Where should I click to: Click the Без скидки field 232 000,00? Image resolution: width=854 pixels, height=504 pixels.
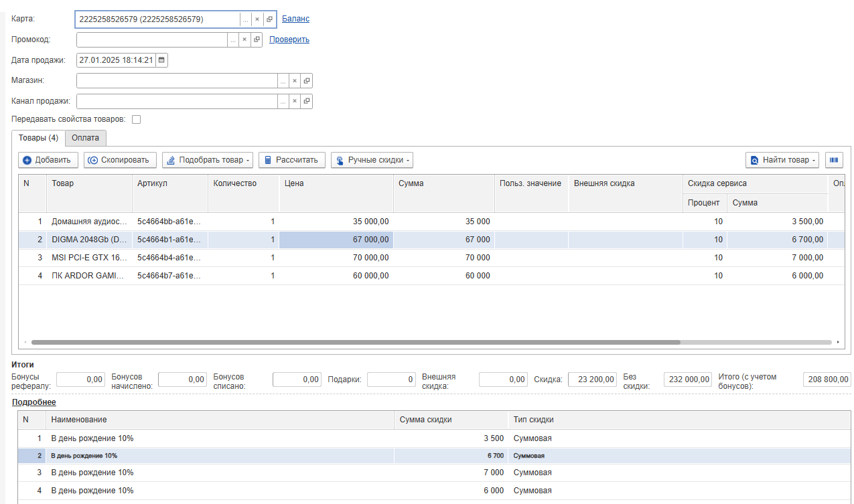coord(687,380)
